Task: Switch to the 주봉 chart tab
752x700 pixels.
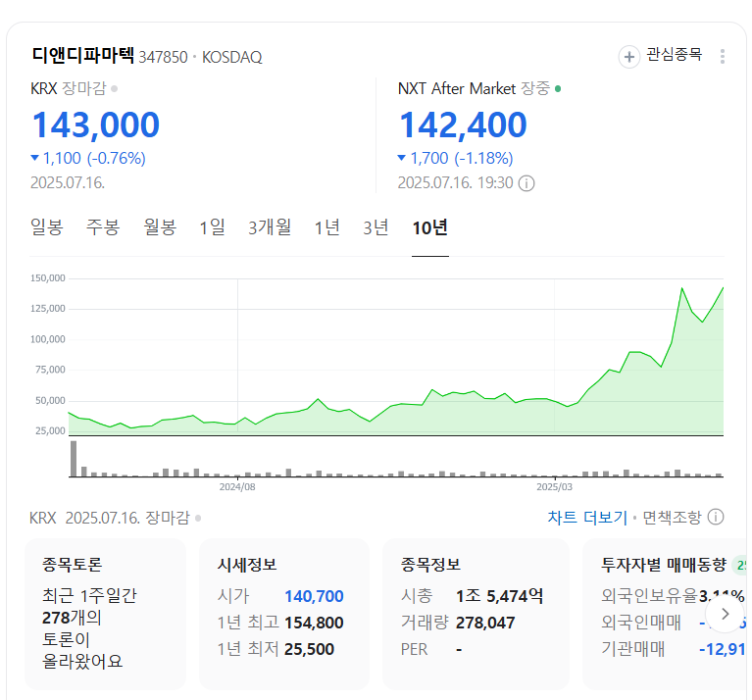Action: coord(103,227)
